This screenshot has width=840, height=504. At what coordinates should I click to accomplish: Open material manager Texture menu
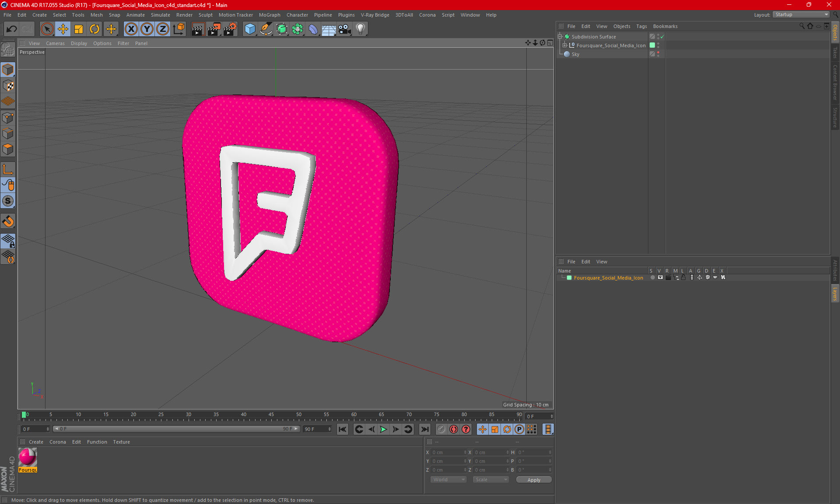pyautogui.click(x=121, y=442)
